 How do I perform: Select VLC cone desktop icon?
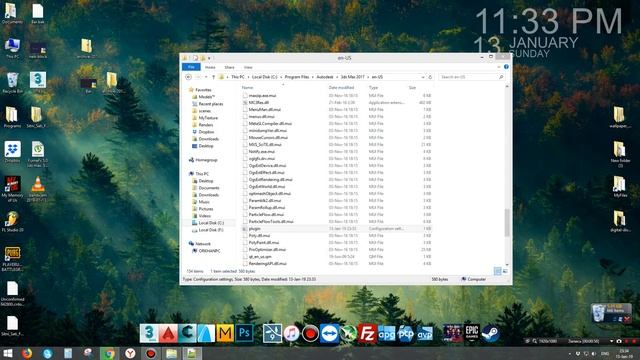pos(38,189)
